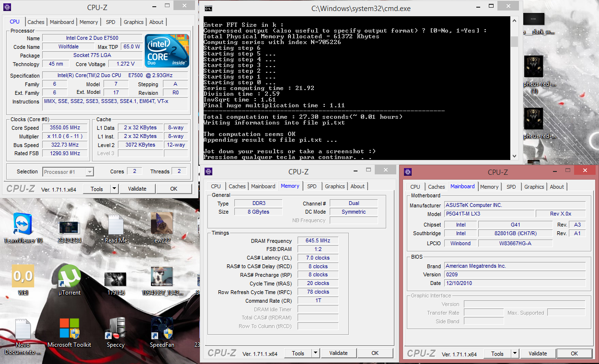Click the Tools button in the Mainboard window
Viewport: 599px width, 364px height.
point(497,353)
